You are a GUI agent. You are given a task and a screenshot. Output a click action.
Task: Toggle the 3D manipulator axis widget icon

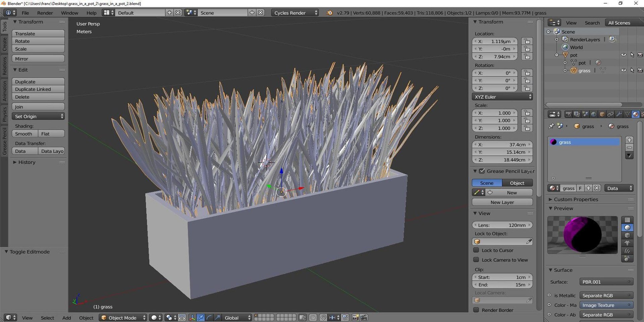click(192, 318)
